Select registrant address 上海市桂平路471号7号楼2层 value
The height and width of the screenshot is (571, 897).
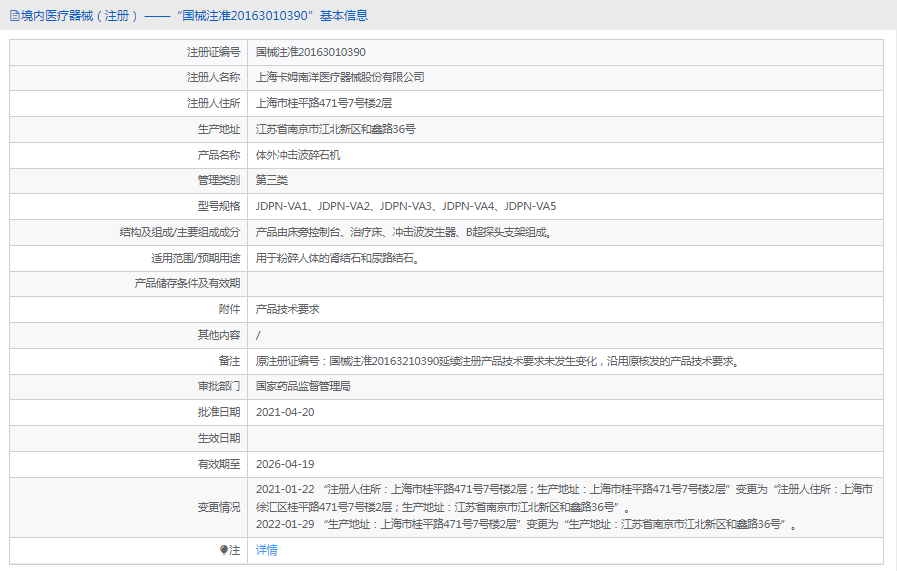[324, 103]
